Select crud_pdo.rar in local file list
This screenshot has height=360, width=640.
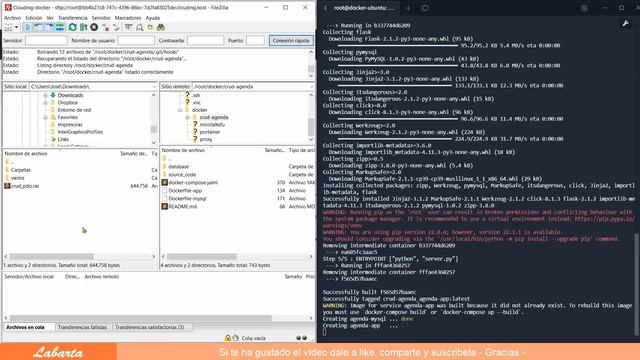click(25, 186)
